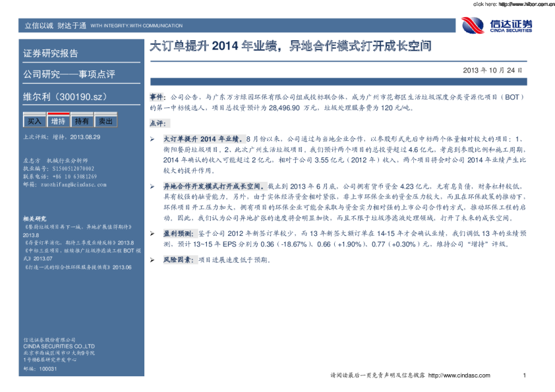Click the arrow bullet beside 风险因素
This screenshot has height=392, width=555.
[152, 260]
